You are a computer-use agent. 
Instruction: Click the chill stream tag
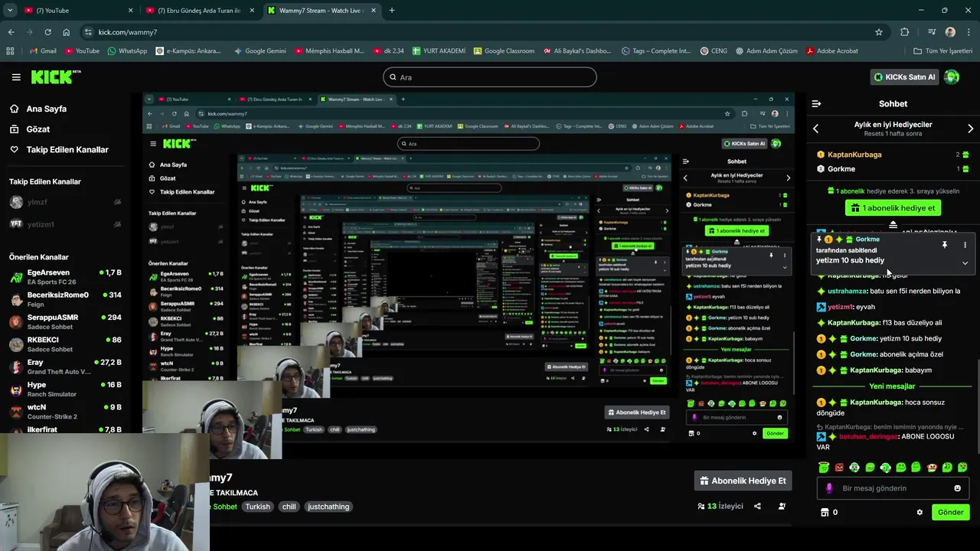pos(289,507)
